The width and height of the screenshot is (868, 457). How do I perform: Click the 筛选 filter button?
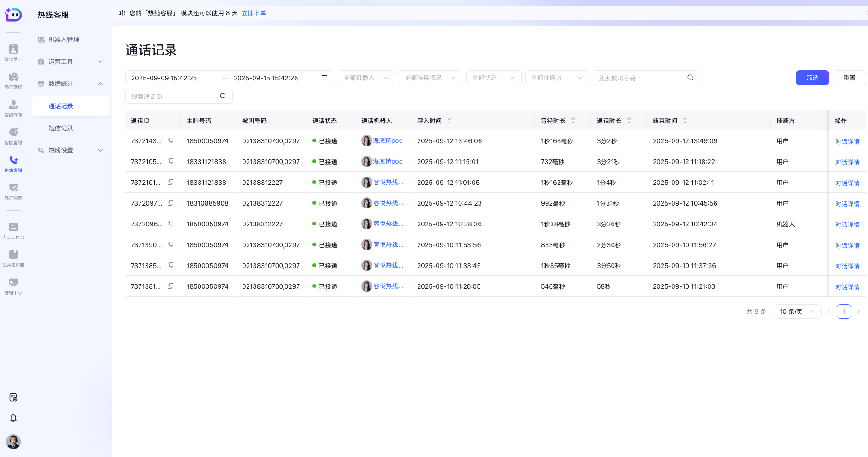pos(812,78)
